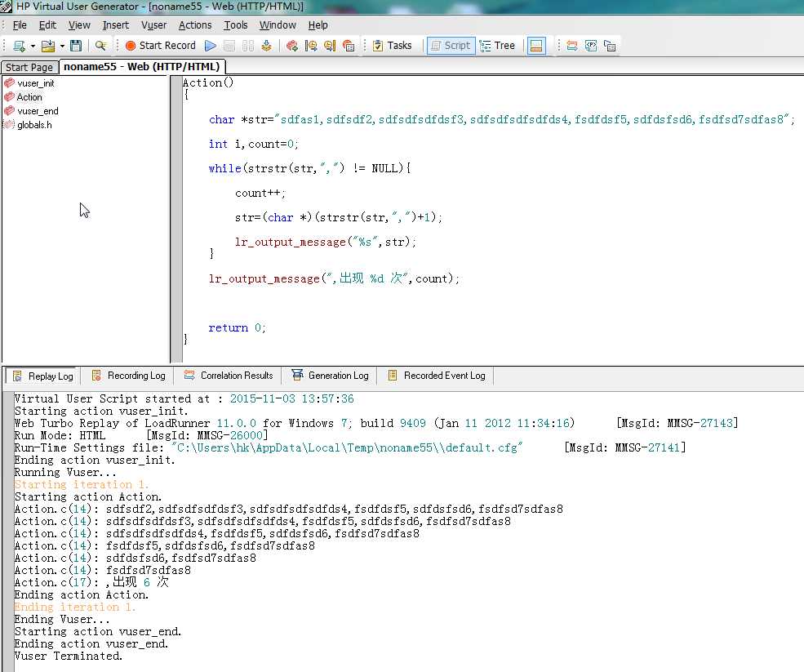Open the Tools menu
The image size is (804, 672).
(x=236, y=25)
